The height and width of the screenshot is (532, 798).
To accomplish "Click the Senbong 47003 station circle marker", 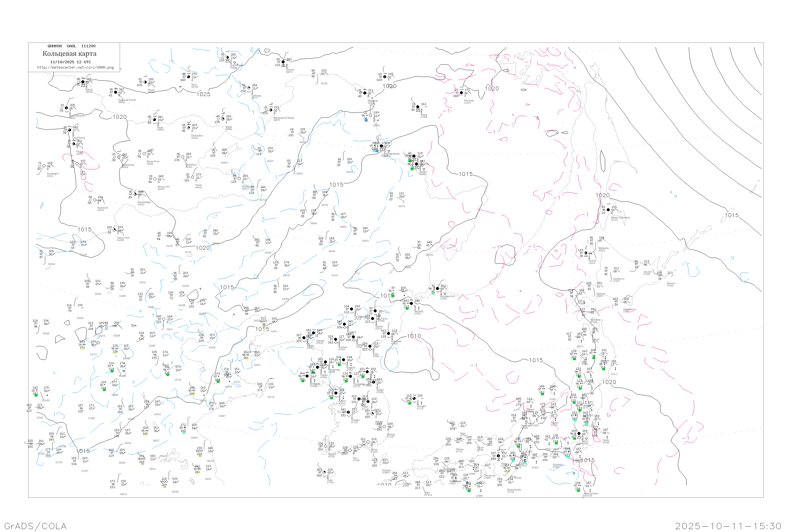I will pos(411,304).
